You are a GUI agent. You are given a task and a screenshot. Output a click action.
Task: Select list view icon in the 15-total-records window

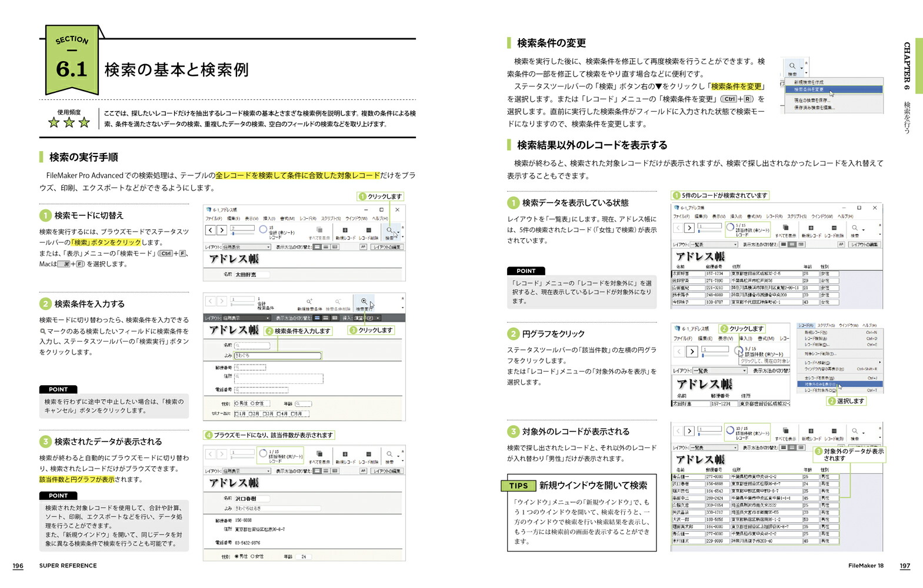tap(326, 247)
